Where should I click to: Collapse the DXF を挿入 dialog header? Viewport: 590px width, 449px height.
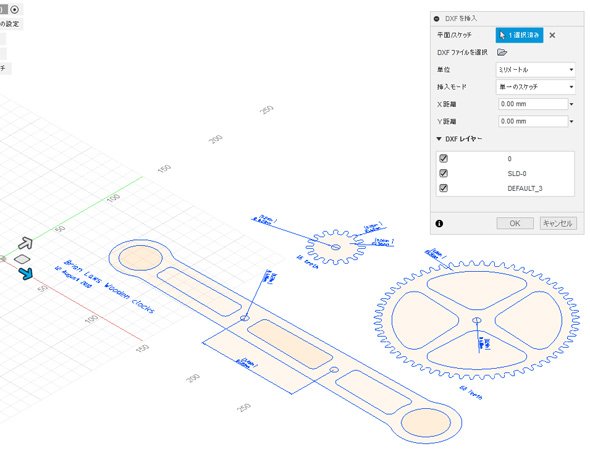436,18
